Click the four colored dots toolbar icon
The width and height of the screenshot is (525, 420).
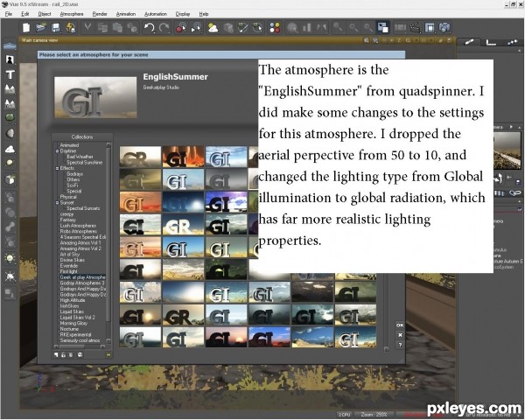coord(275,27)
